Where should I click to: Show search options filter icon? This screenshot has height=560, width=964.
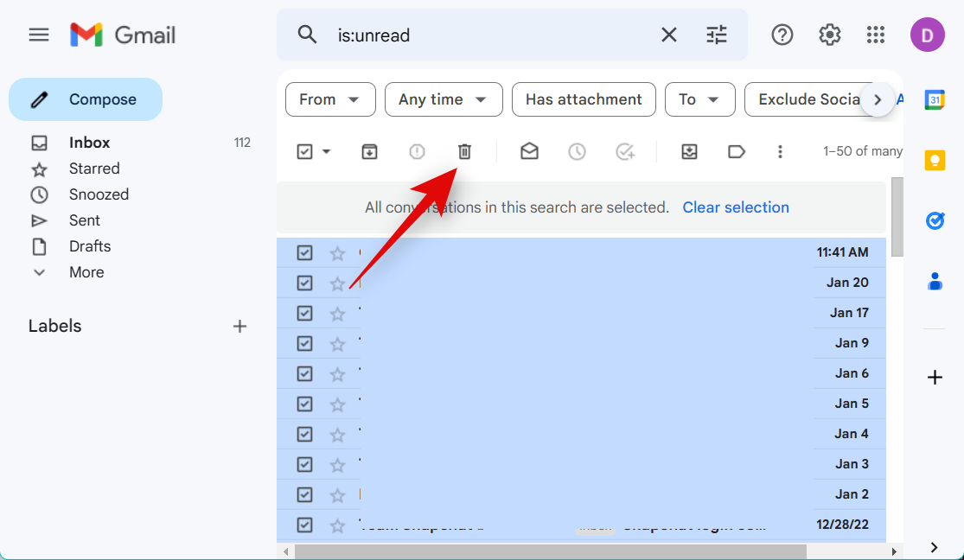[x=717, y=35]
